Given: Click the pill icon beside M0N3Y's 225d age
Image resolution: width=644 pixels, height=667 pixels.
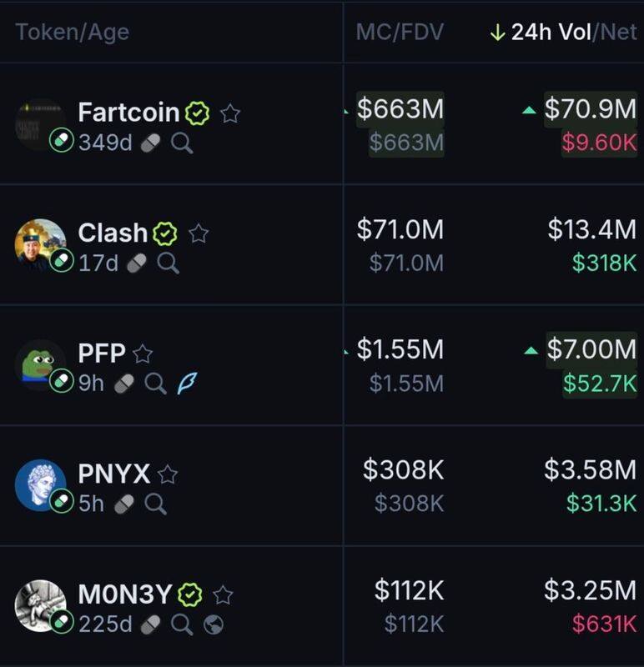Looking at the screenshot, I should (x=150, y=624).
